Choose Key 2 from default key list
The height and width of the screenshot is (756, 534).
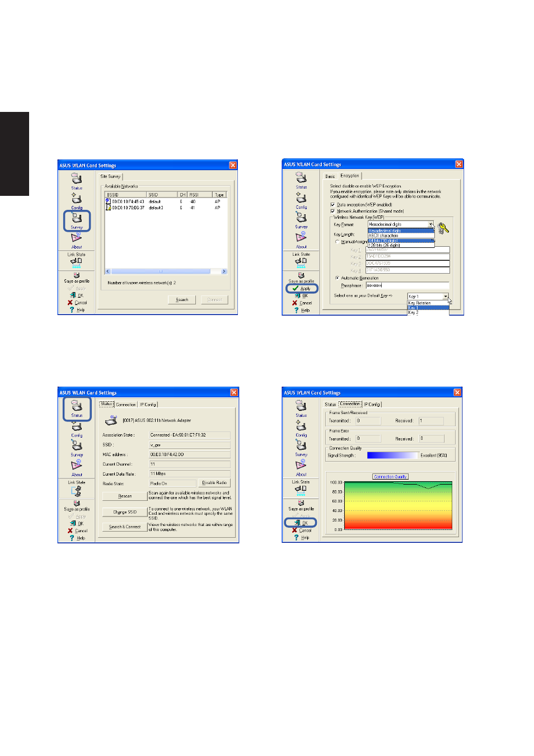click(428, 313)
